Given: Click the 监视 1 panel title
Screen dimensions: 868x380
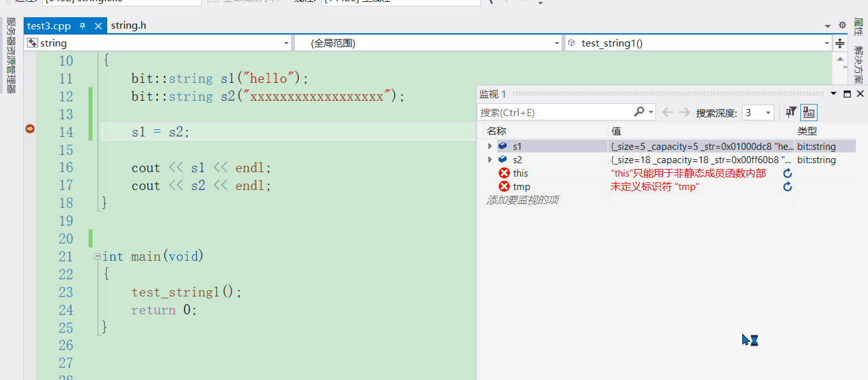Looking at the screenshot, I should click(x=493, y=94).
